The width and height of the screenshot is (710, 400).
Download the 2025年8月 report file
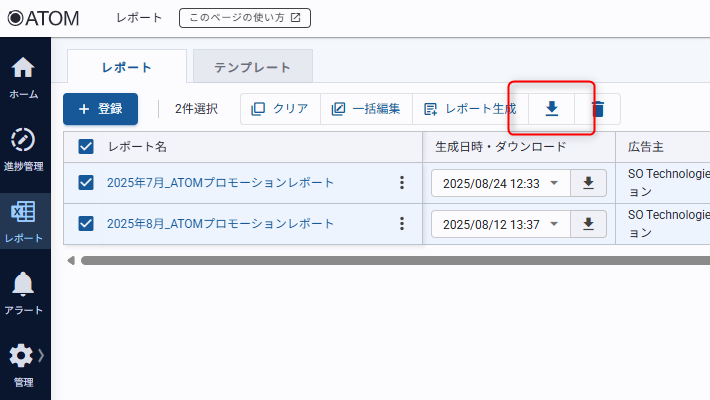point(588,224)
